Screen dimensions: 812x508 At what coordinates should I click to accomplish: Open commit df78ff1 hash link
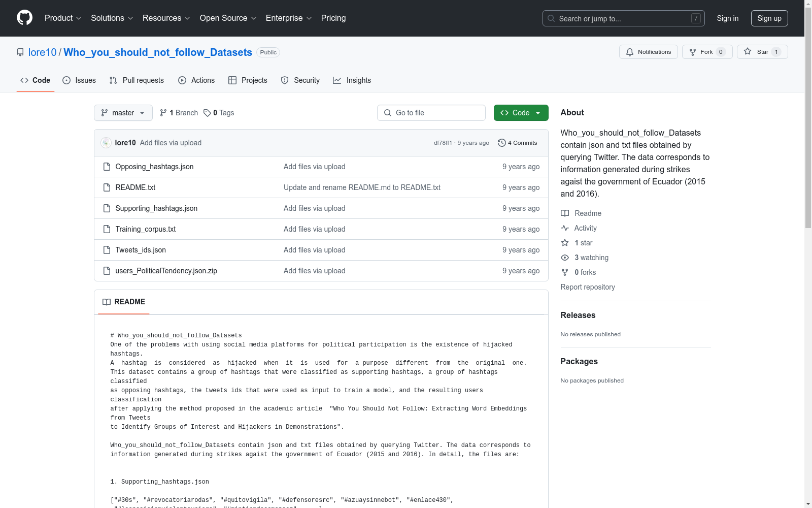point(443,143)
